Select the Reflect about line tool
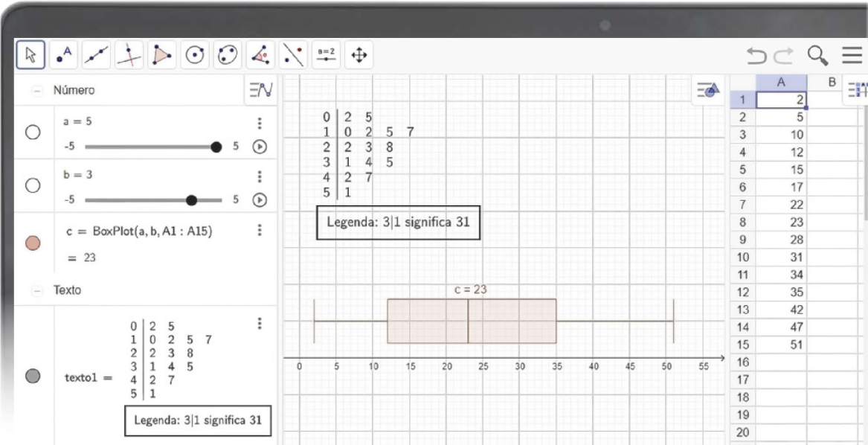 point(293,55)
